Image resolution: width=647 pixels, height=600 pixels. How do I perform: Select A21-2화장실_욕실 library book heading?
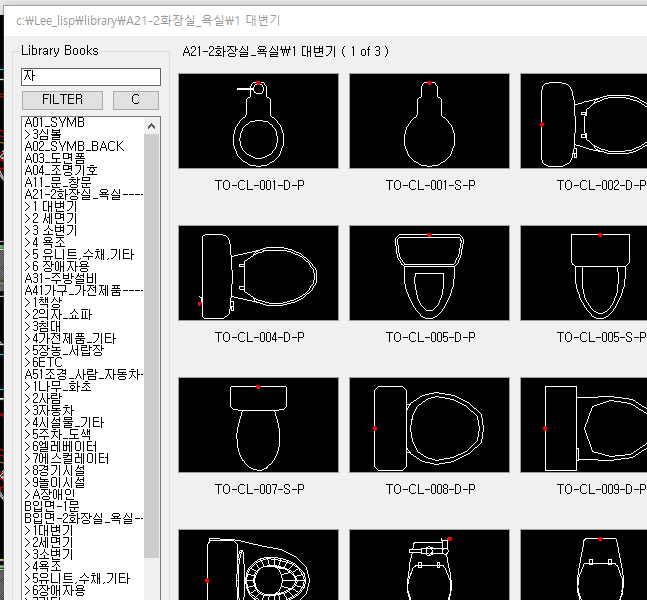click(x=84, y=194)
